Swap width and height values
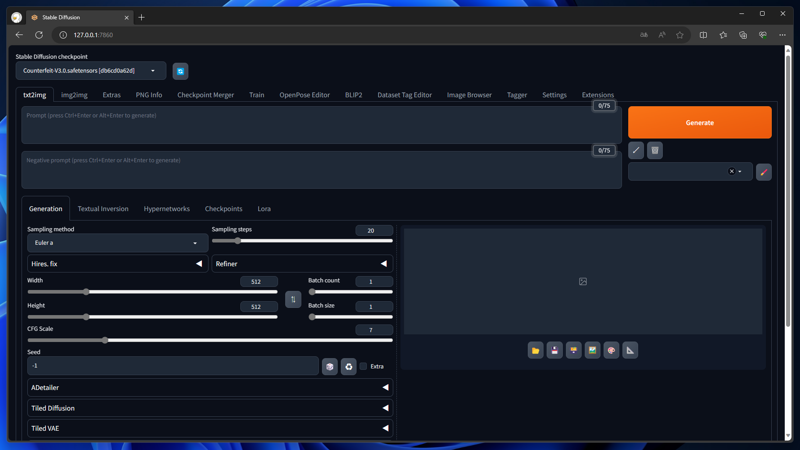Viewport: 800px width, 450px height. click(x=293, y=299)
